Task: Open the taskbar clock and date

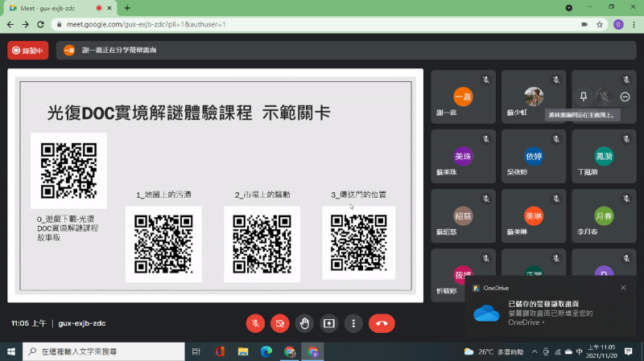Action: pyautogui.click(x=601, y=351)
